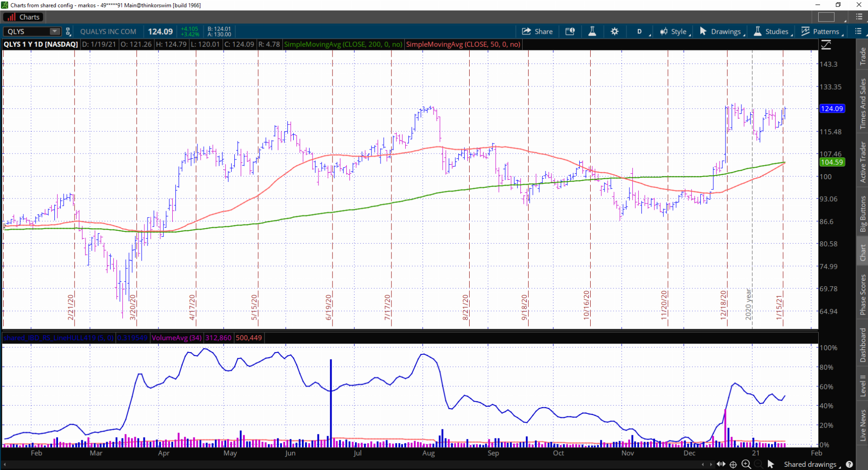Click the flask Edit Studies icon
The width and height of the screenshot is (868, 470).
point(592,32)
